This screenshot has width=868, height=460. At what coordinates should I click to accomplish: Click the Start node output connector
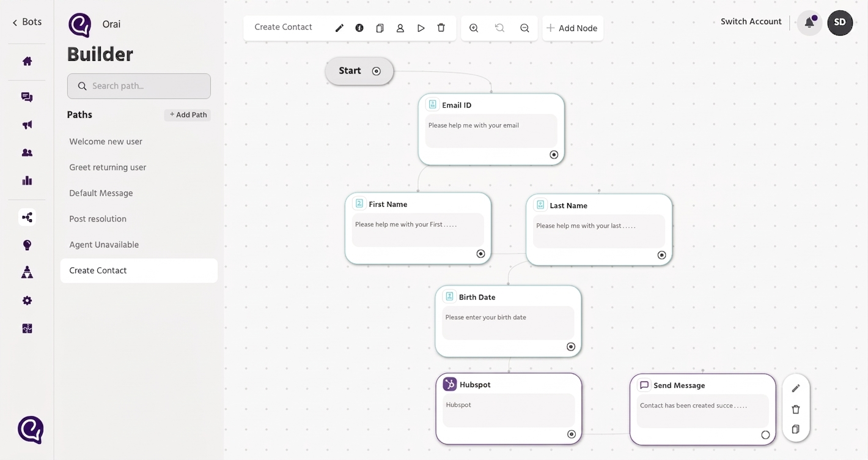pos(377,71)
